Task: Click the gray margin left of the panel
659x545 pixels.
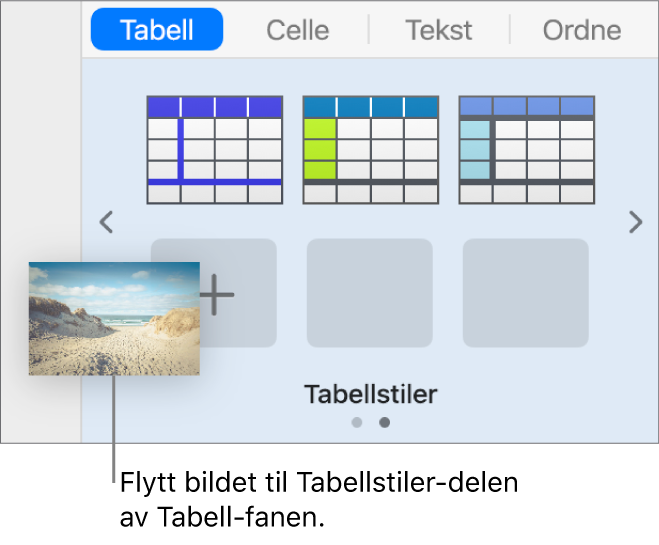Action: click(40, 180)
